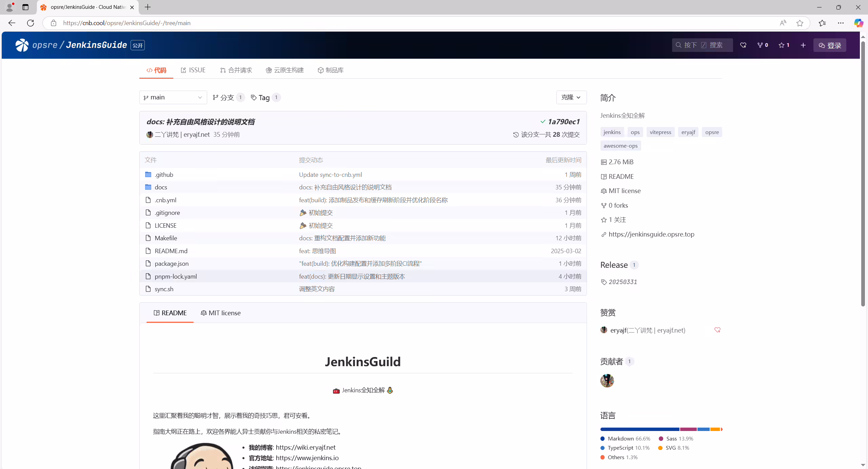This screenshot has height=469, width=868.
Task: Open the README.md file
Action: [171, 251]
